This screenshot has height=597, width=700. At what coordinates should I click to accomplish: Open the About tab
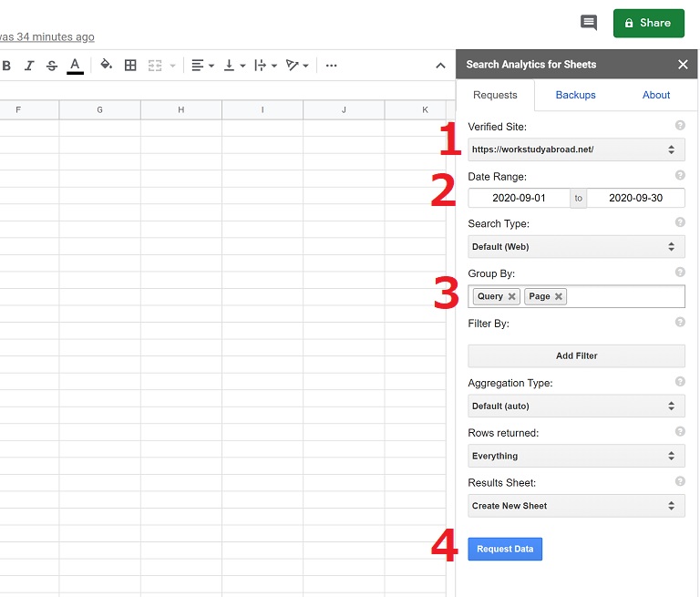[x=655, y=95]
